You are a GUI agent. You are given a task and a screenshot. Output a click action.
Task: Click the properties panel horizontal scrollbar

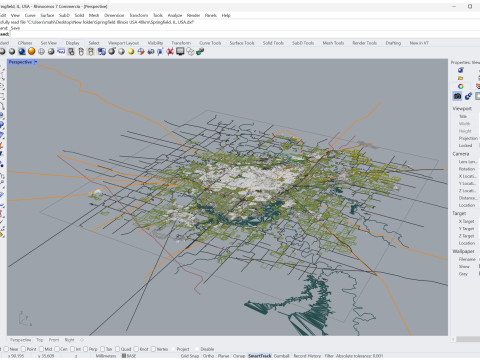coord(468,339)
